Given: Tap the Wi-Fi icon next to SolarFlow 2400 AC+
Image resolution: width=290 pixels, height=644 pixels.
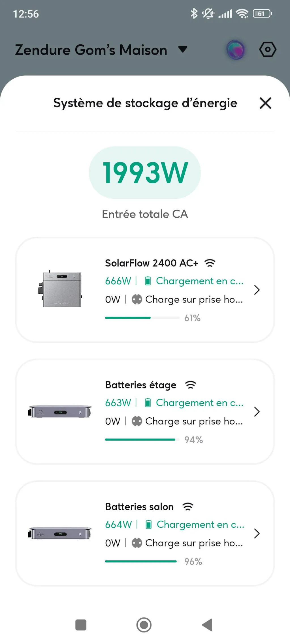Looking at the screenshot, I should click(210, 263).
